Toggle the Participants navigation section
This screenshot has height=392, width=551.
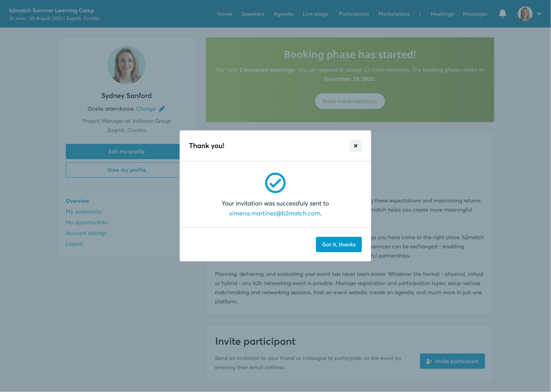[354, 14]
